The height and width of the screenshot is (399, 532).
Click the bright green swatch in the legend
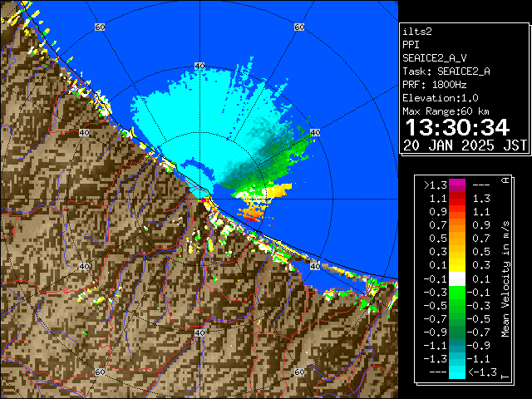click(457, 293)
